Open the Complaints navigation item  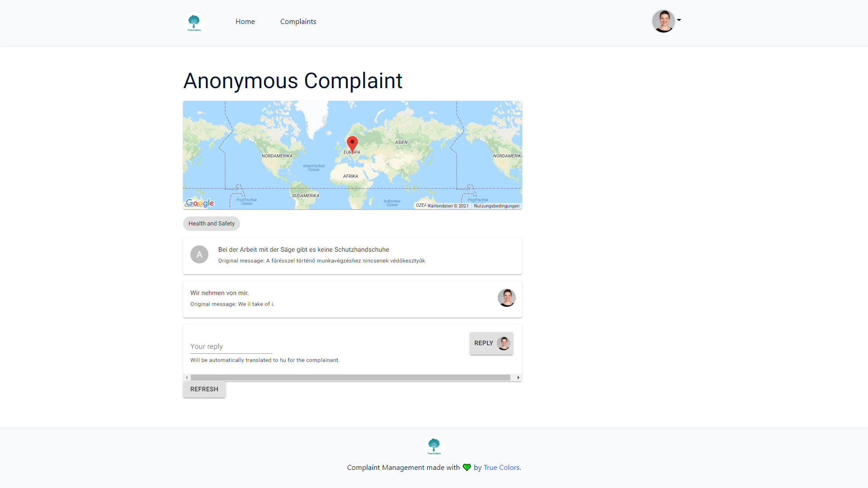click(298, 22)
